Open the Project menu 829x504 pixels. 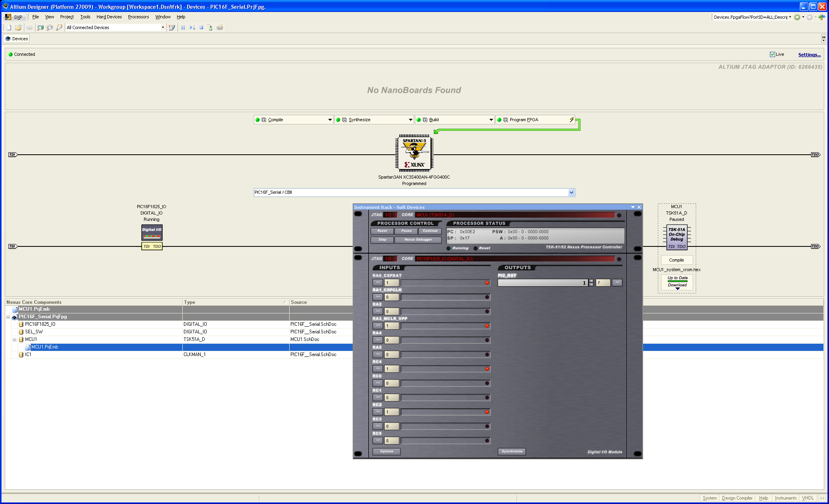click(67, 17)
